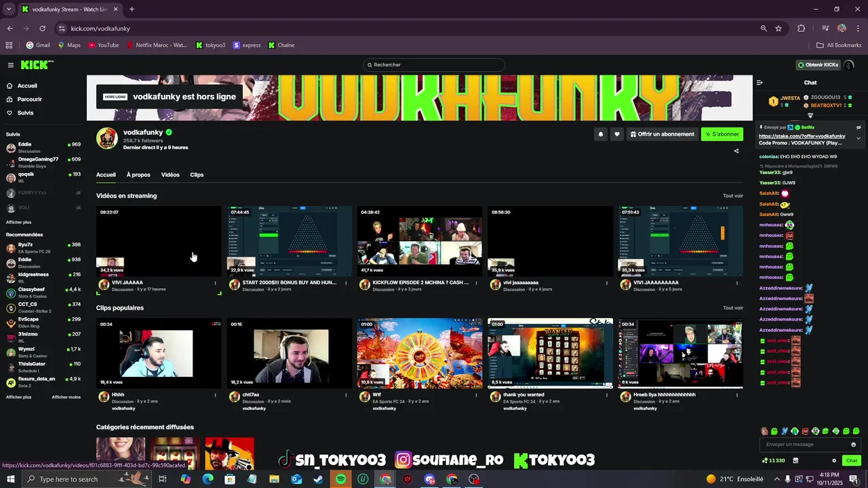Image resolution: width=868 pixels, height=488 pixels.
Task: Open the Chrome apps grid icon
Action: coord(9,45)
